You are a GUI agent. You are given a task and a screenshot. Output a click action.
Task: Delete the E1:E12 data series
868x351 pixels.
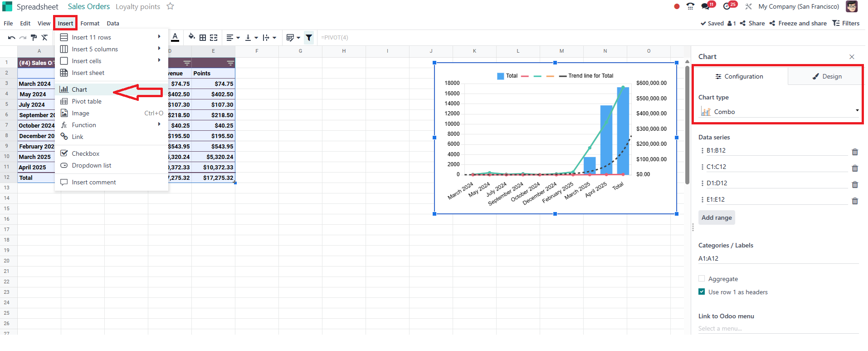[x=855, y=201]
